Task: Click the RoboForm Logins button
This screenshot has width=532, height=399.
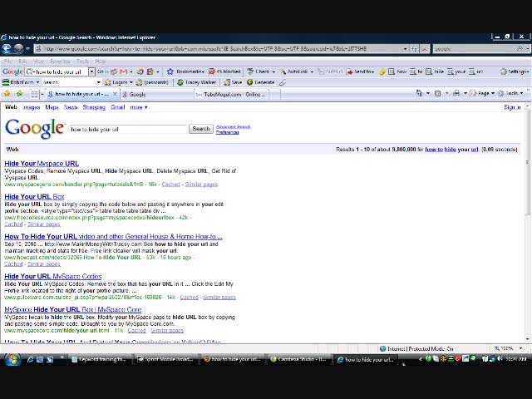Action: pos(118,82)
